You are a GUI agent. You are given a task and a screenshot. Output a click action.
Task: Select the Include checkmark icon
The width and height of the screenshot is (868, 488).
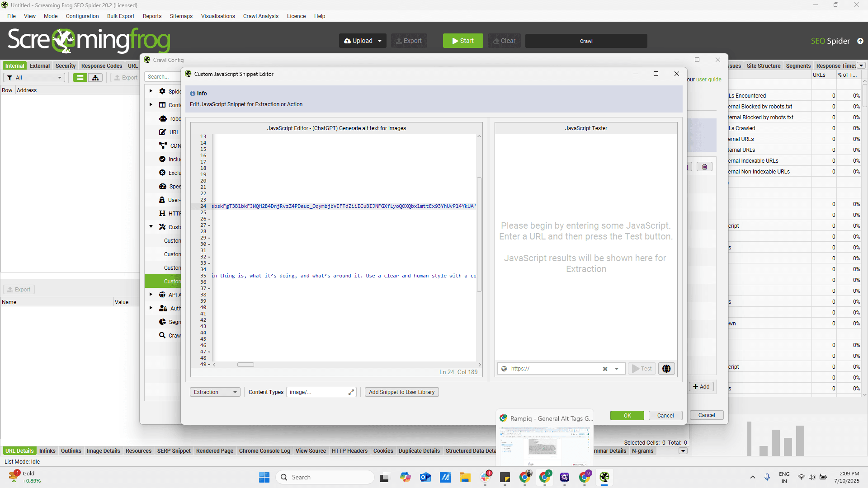point(162,159)
